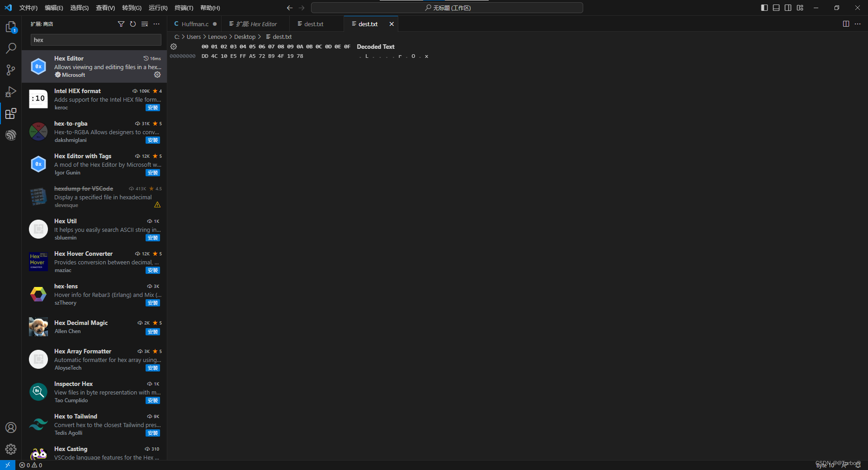868x470 pixels.
Task: Open the Search view in activity bar
Action: pos(11,48)
